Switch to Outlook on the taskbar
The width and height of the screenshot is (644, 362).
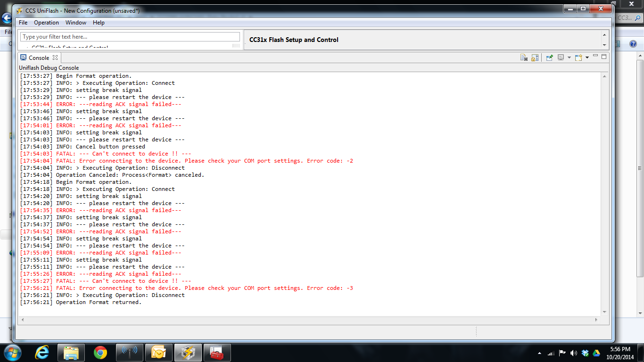coord(158,353)
